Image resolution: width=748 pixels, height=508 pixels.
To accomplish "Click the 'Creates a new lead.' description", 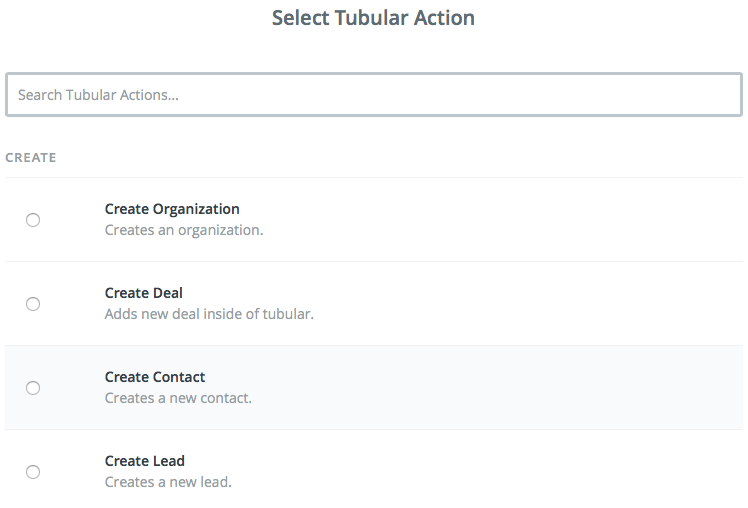I will coord(168,482).
